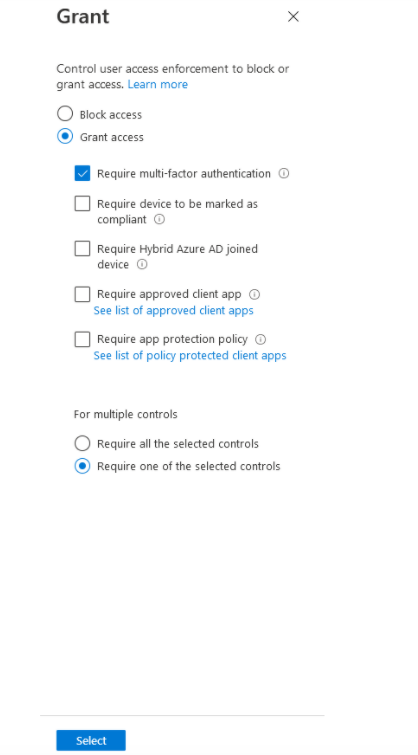The width and height of the screenshot is (418, 755).
Task: Click the Select button
Action: point(91,741)
